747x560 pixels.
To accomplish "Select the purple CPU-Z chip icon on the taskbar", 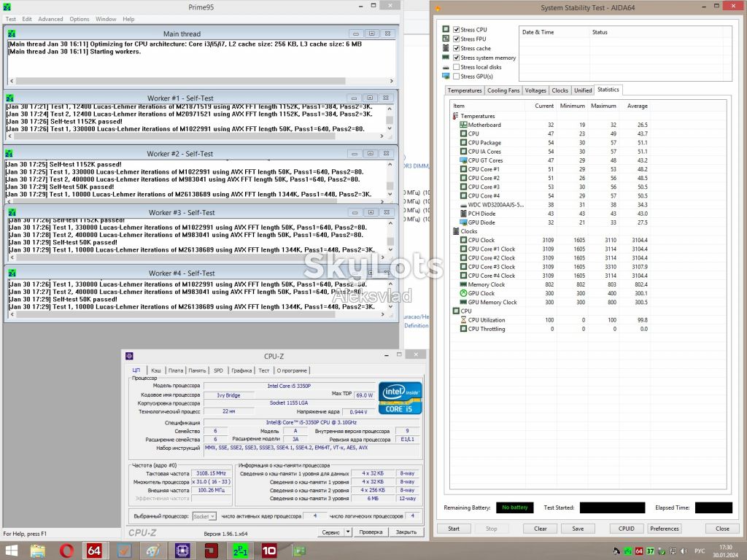I will click(182, 551).
